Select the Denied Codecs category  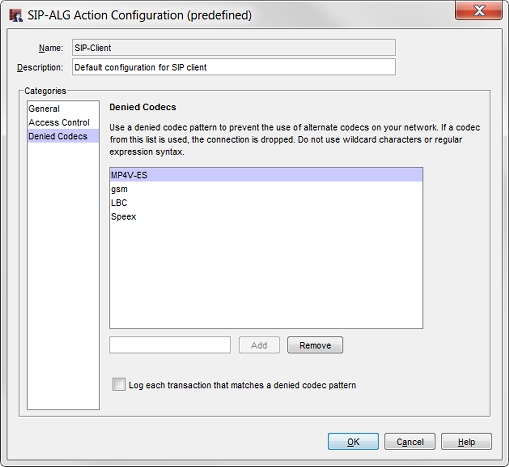pos(63,136)
